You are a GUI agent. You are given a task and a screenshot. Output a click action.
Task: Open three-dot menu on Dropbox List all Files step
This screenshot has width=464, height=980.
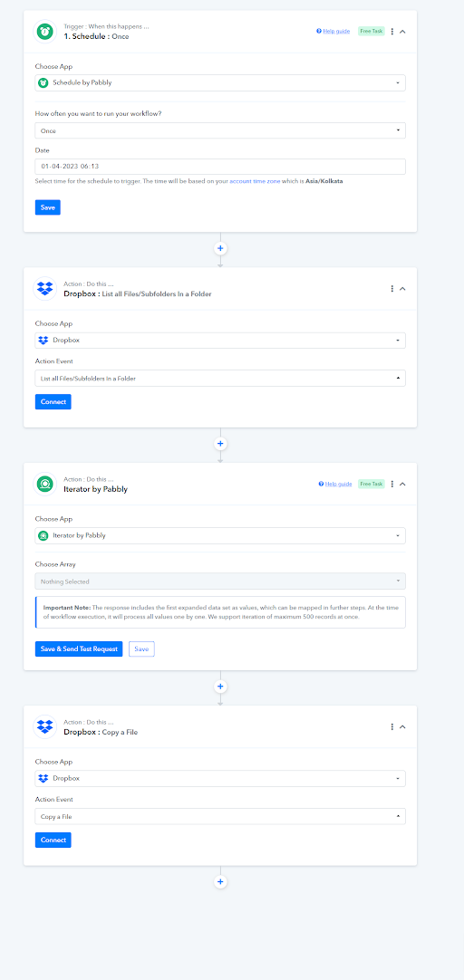tap(392, 289)
